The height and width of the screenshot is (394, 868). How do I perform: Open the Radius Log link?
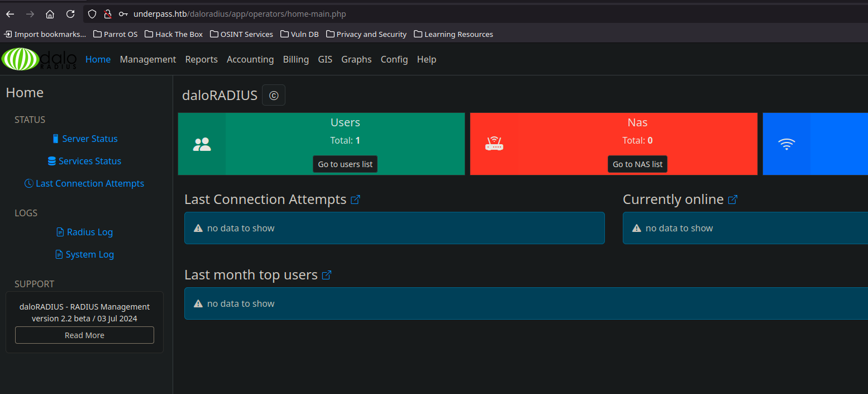click(90, 232)
